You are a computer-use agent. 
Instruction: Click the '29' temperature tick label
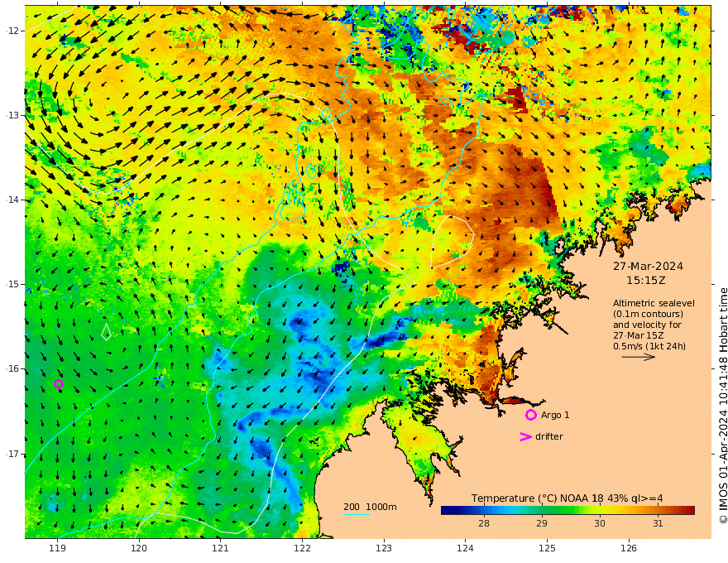tap(542, 523)
